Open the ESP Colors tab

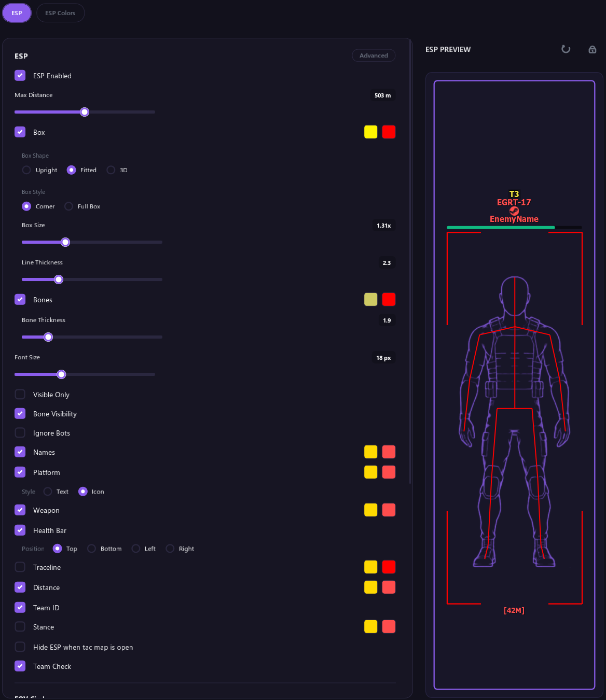(x=60, y=13)
